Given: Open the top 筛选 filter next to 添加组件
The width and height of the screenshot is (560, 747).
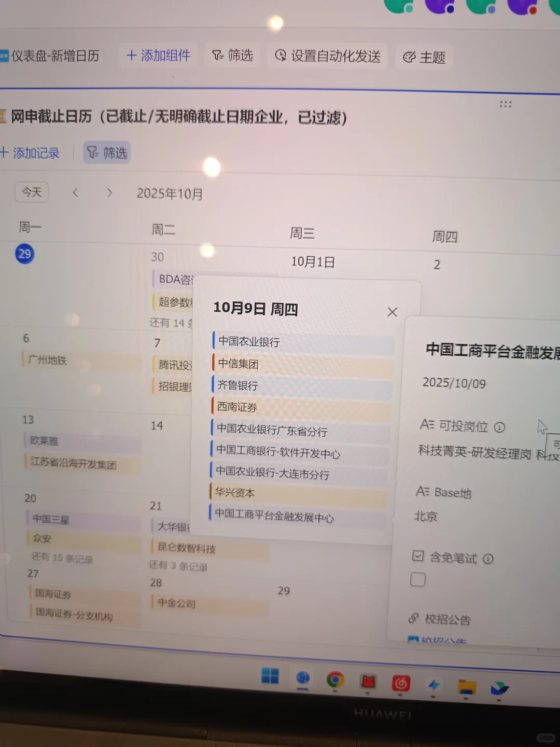Looking at the screenshot, I should [233, 56].
